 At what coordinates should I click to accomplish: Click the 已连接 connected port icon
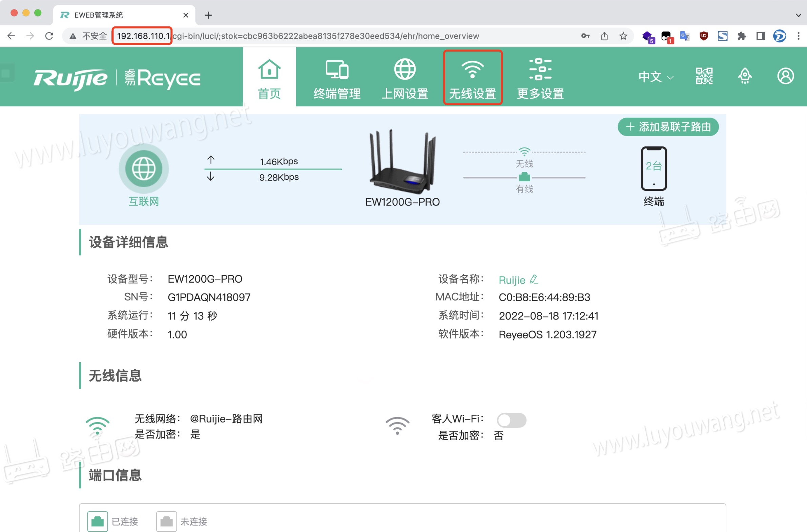point(98,521)
